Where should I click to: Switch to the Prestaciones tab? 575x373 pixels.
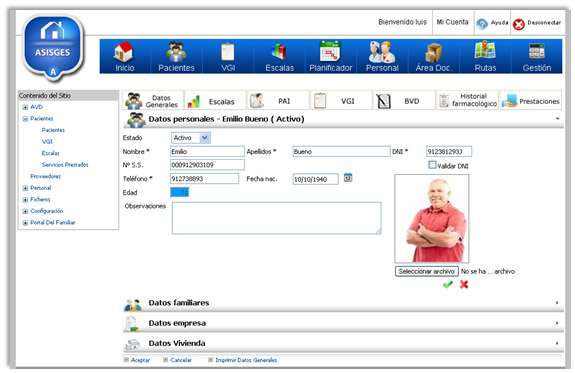[530, 100]
